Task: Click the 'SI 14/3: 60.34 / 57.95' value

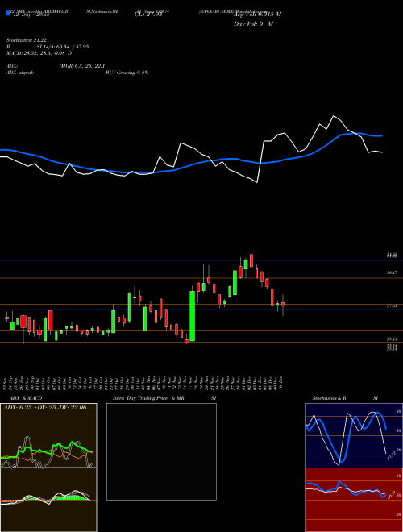Action: tap(63, 47)
